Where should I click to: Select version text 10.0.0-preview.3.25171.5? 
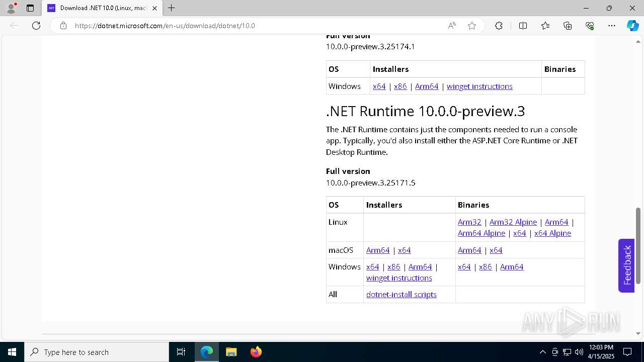371,183
